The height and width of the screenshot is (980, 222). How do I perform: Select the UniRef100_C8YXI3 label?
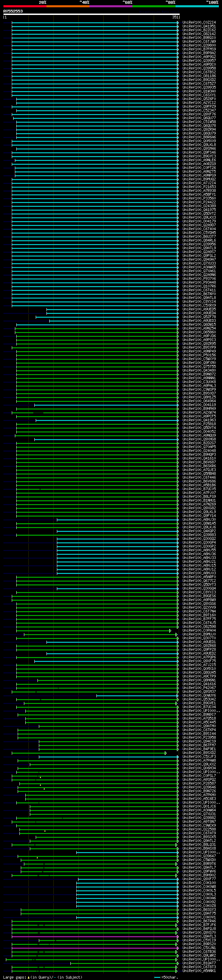point(199,592)
